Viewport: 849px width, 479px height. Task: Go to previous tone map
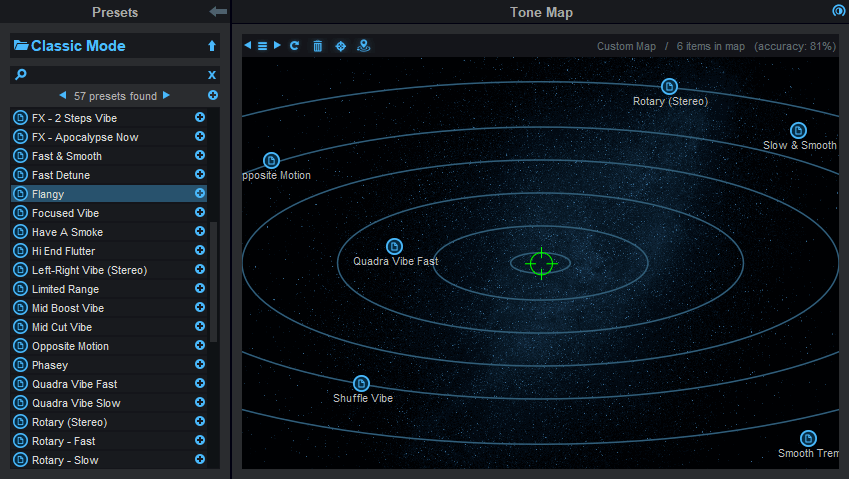point(247,45)
